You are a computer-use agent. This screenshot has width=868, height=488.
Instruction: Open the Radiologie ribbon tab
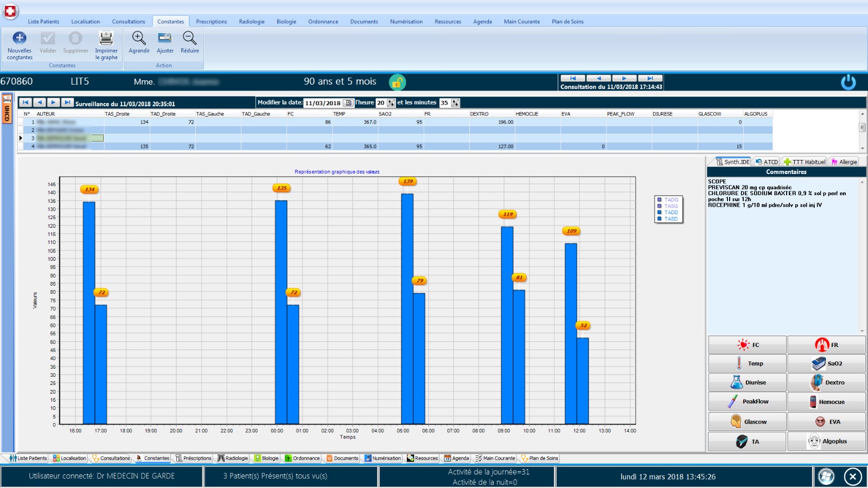click(x=252, y=22)
